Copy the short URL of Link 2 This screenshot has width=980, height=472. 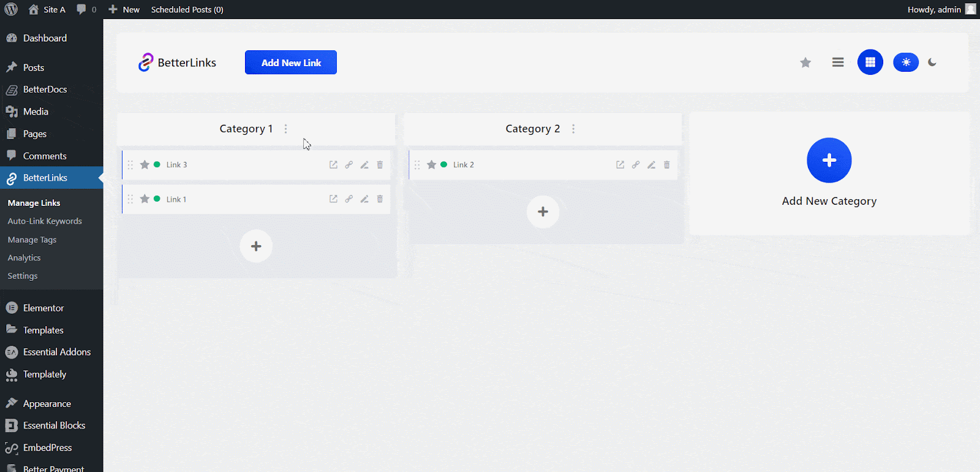(636, 165)
